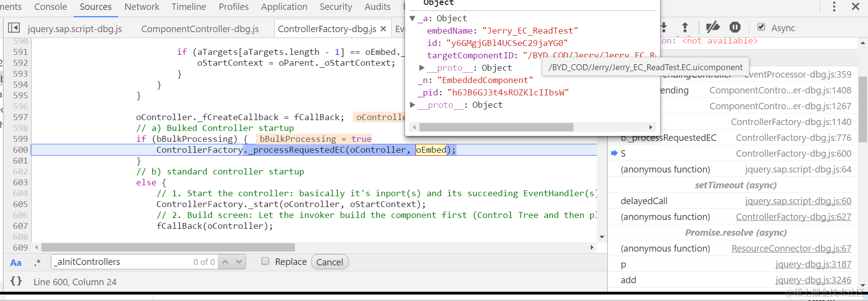Select the Sources tab
This screenshot has height=301, width=868.
(x=96, y=7)
